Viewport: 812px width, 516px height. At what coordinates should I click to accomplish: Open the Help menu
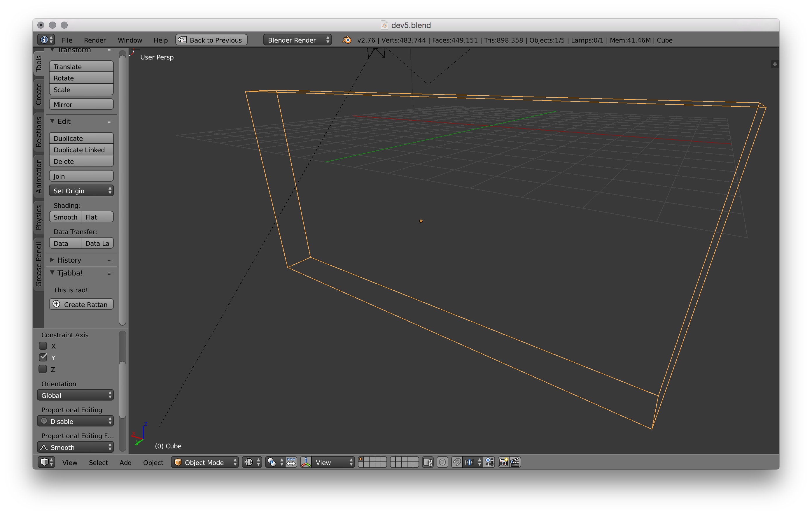(x=160, y=40)
